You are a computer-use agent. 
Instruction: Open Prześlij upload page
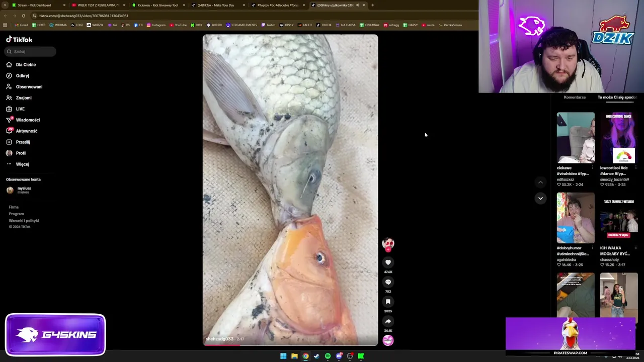click(23, 142)
